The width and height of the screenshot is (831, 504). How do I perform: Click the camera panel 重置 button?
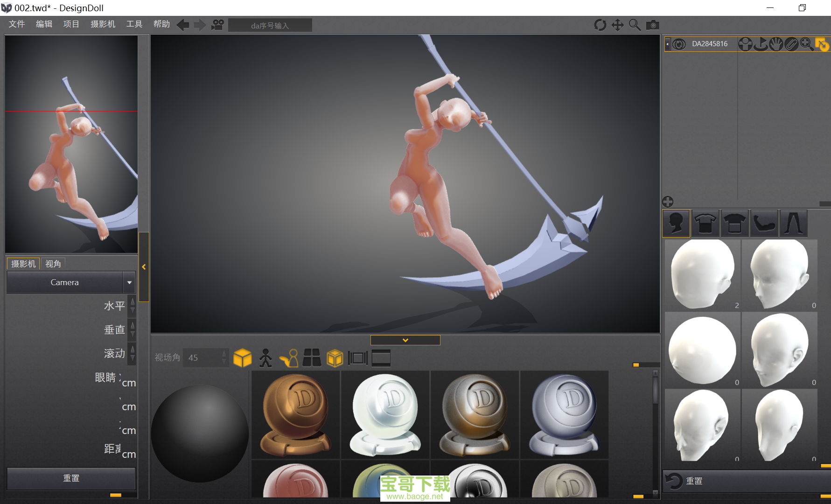[71, 478]
